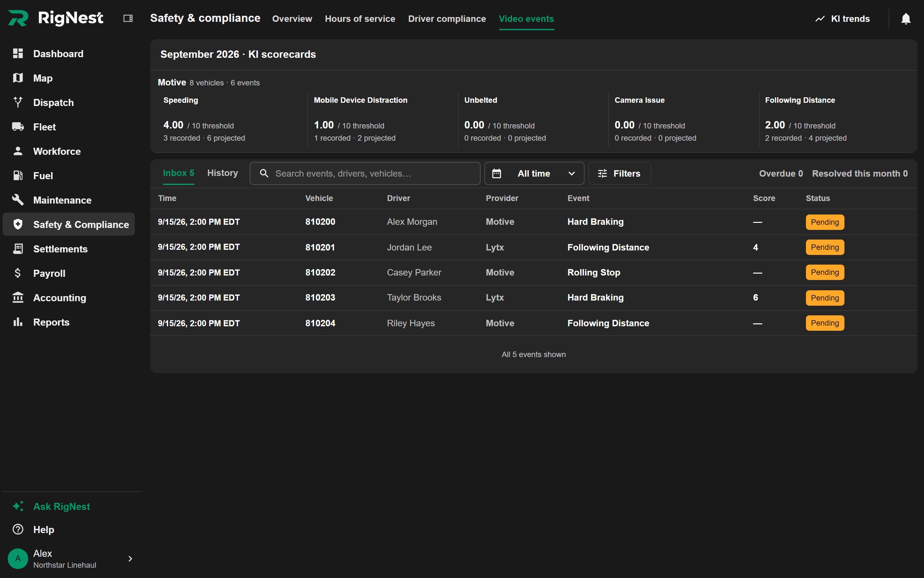Click the All 5 events shown text
Image resolution: width=924 pixels, height=578 pixels.
(534, 355)
